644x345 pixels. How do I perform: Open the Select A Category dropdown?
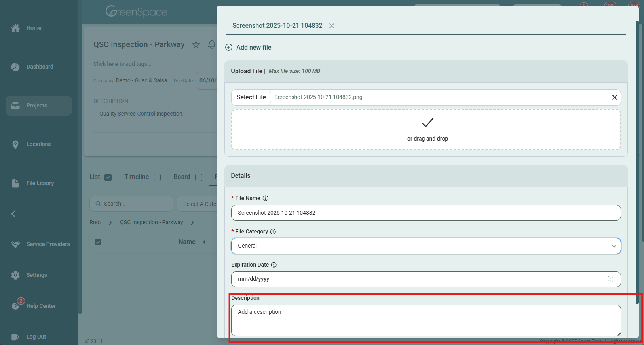[x=197, y=204]
